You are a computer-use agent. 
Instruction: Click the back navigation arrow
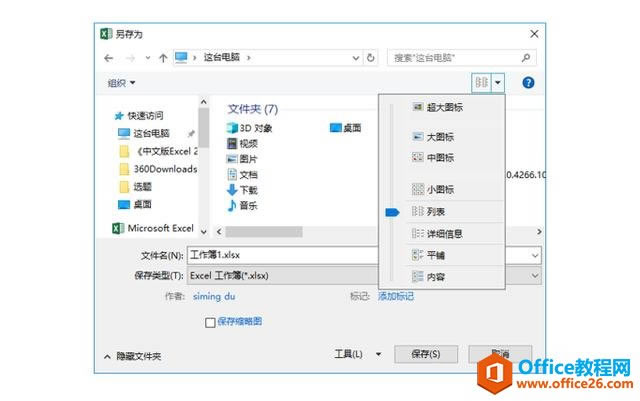tap(109, 58)
